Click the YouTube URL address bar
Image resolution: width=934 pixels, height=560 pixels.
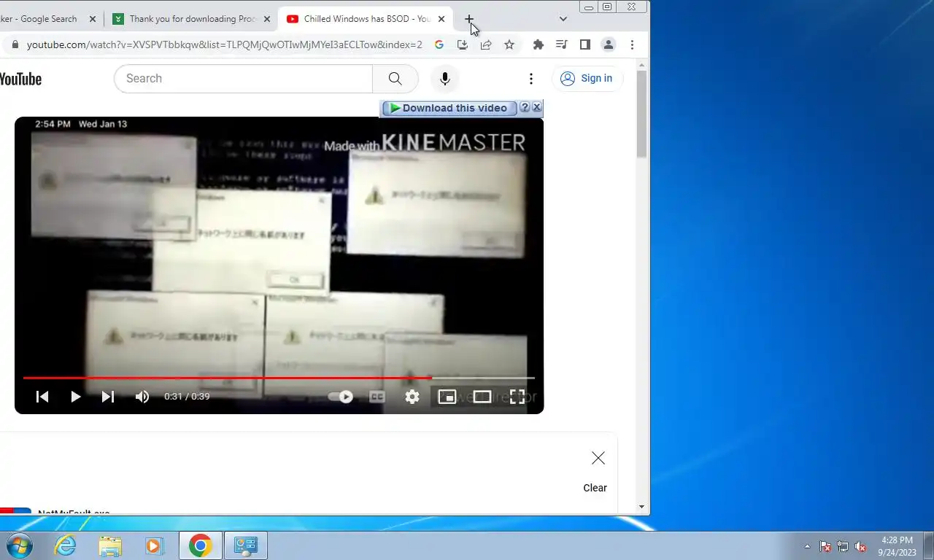[x=225, y=44]
